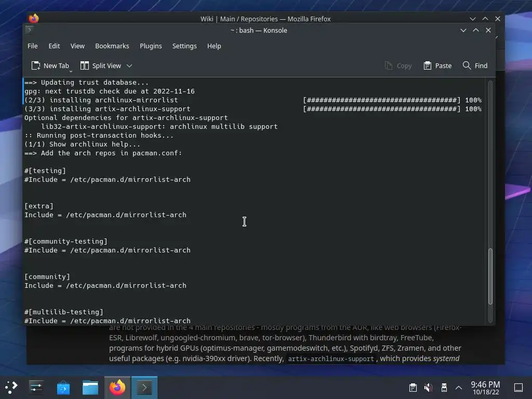This screenshot has height=399, width=532.
Task: Click the Konsole window icon in title bar
Action: point(30,30)
